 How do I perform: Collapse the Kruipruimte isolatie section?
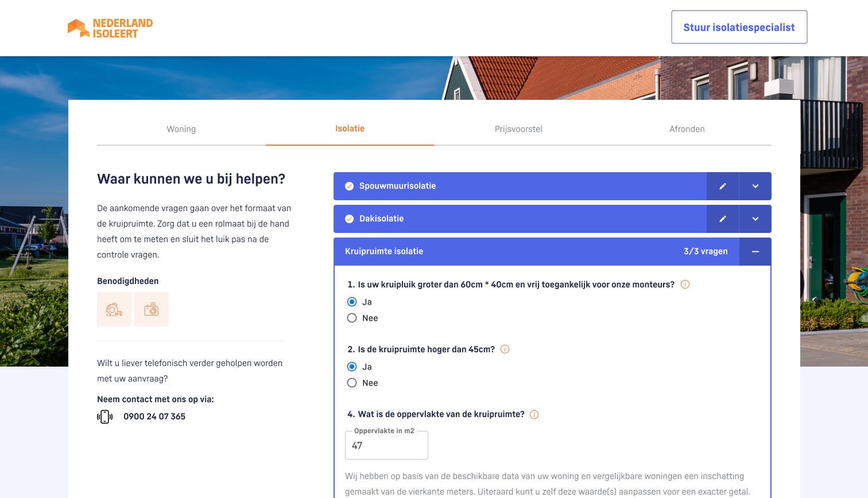tap(755, 251)
